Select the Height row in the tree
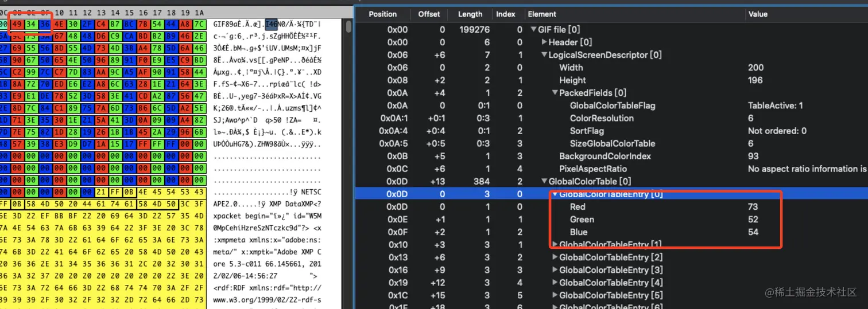 [x=611, y=80]
